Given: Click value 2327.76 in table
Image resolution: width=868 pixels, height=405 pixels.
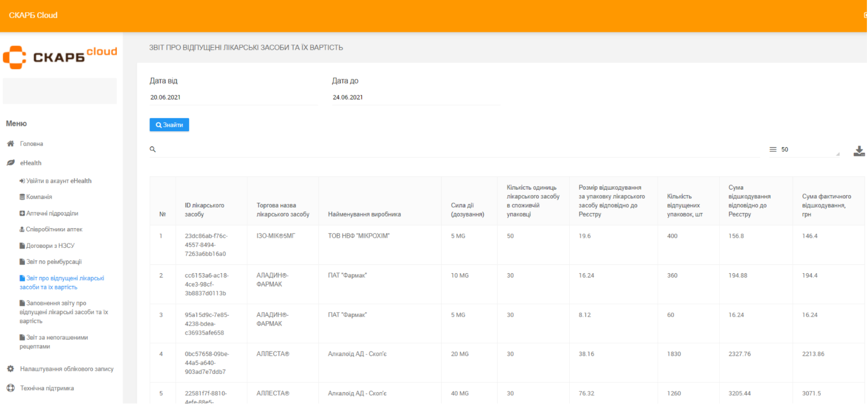Looking at the screenshot, I should pyautogui.click(x=740, y=354).
